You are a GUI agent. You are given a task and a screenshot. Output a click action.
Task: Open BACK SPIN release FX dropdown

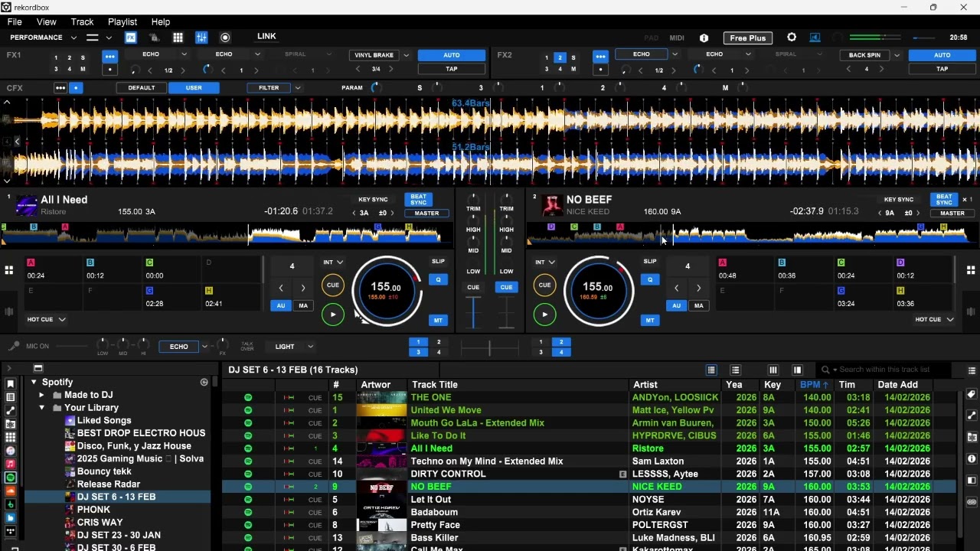tap(897, 55)
